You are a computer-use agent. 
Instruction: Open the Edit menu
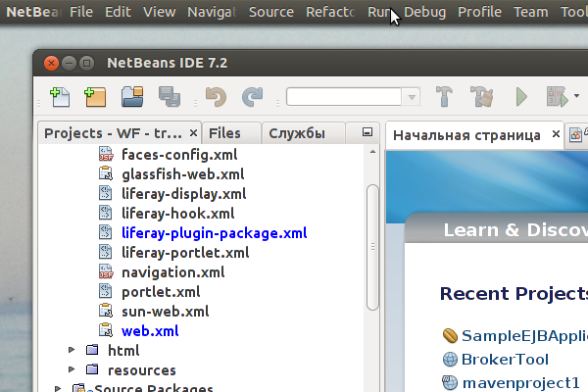[x=118, y=12]
